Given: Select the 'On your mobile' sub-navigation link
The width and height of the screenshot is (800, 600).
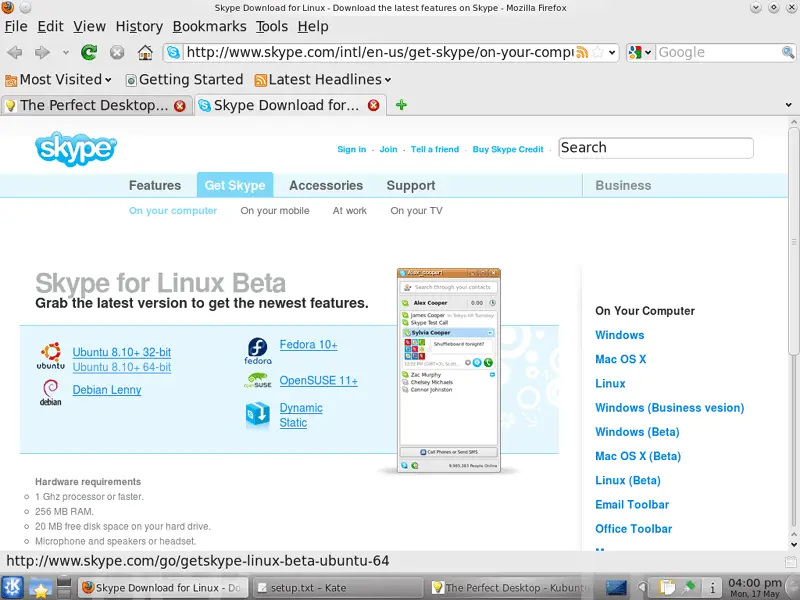Looking at the screenshot, I should (274, 211).
